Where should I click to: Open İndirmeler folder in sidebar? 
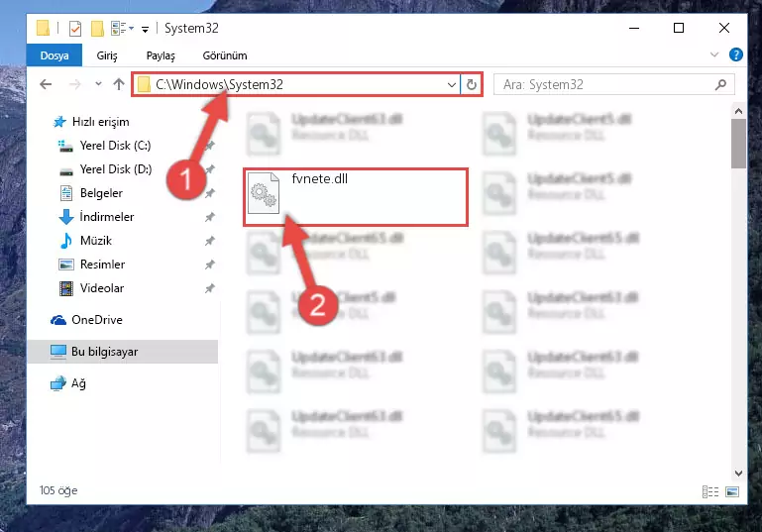coord(106,217)
